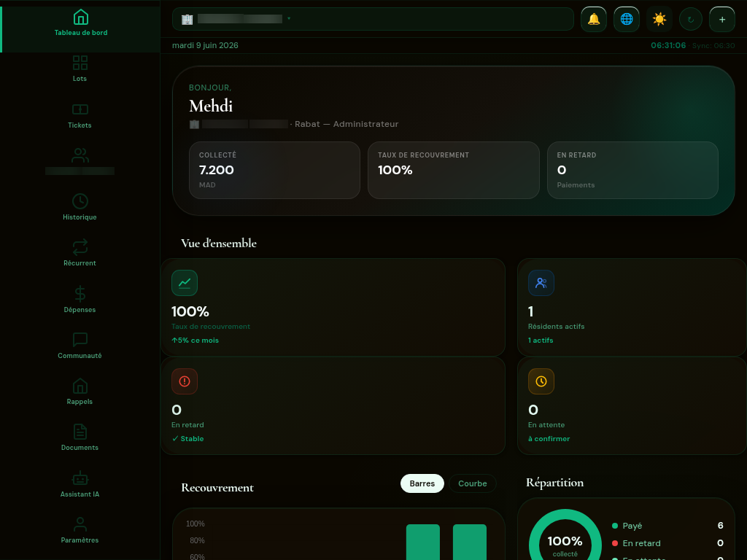
Task: Open Dépenses in the sidebar
Action: click(80, 300)
